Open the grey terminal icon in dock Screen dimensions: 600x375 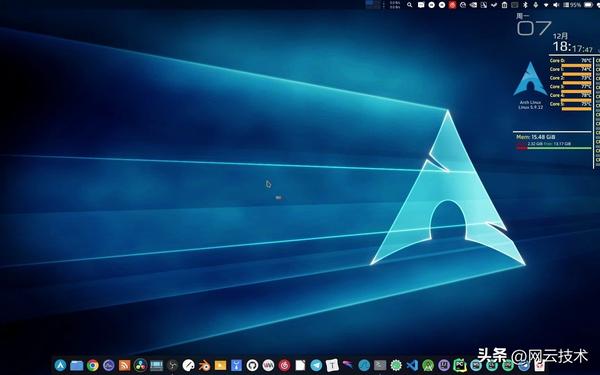pos(380,365)
